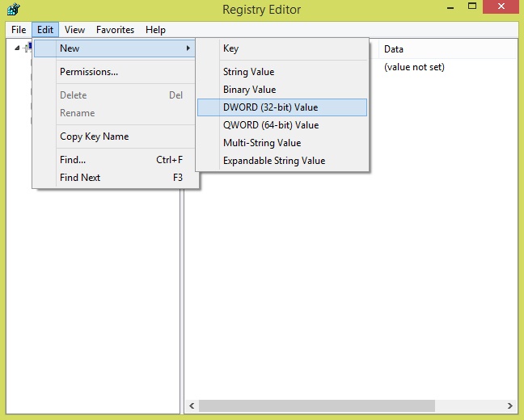Image resolution: width=524 pixels, height=420 pixels.
Task: Click the horizontal scrollbar thumb
Action: coord(317,405)
